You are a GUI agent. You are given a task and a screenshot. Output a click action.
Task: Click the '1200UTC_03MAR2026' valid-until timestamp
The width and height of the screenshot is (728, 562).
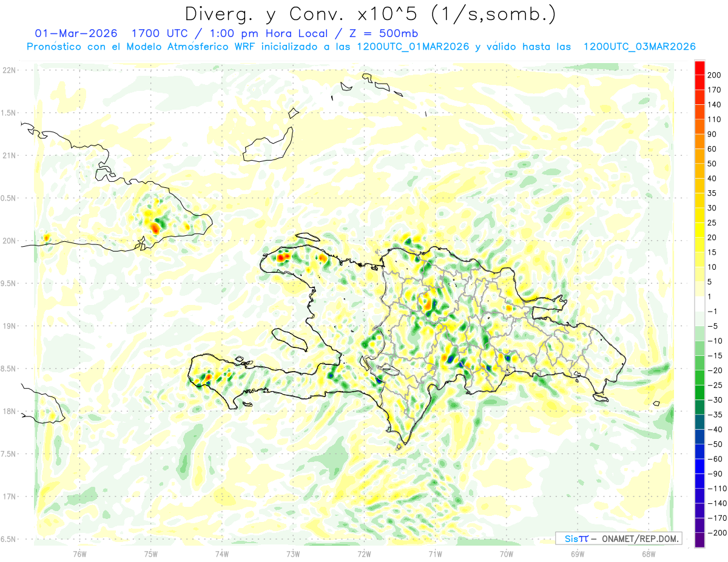coord(639,47)
